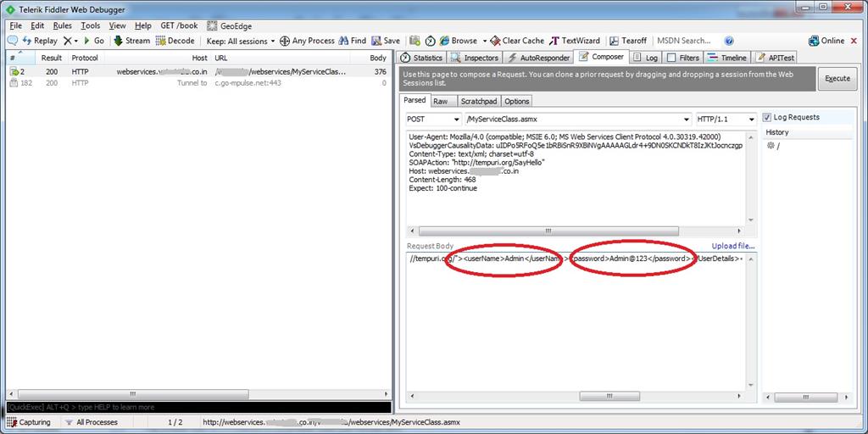
Task: Switch to the Inspectors tab
Action: (x=476, y=58)
